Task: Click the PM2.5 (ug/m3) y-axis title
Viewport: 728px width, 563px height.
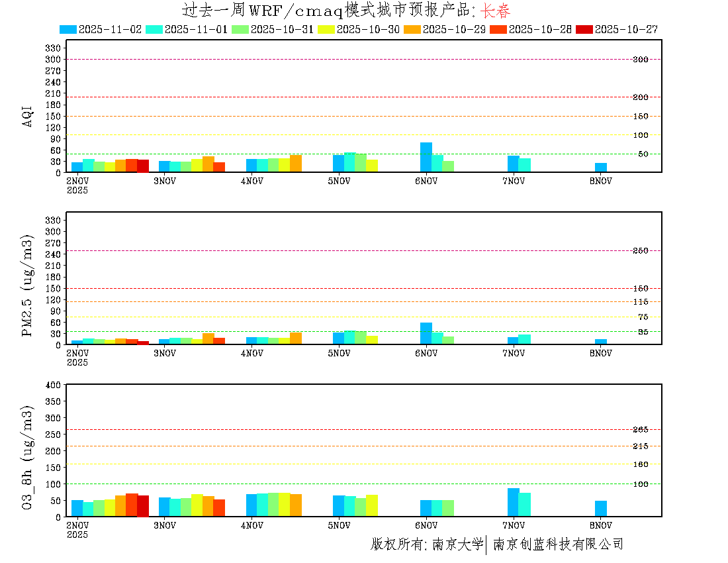Action: pyautogui.click(x=28, y=285)
